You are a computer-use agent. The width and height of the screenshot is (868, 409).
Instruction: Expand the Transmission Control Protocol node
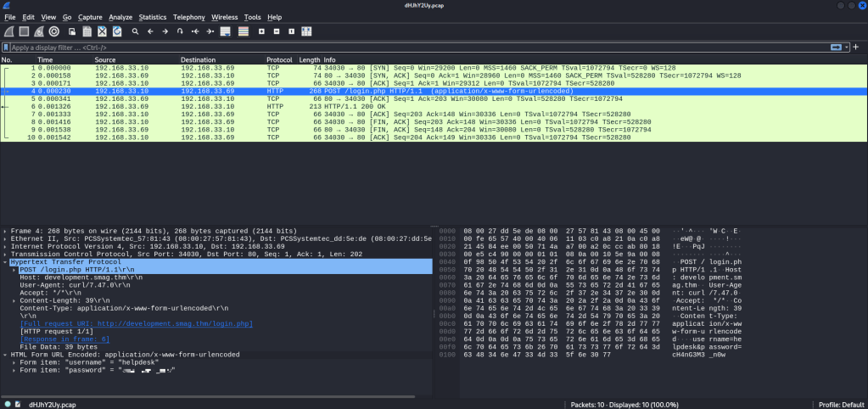pos(5,254)
